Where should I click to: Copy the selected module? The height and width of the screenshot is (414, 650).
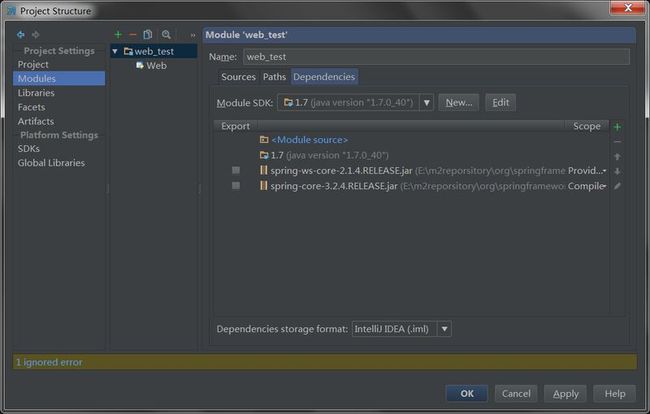[148, 35]
